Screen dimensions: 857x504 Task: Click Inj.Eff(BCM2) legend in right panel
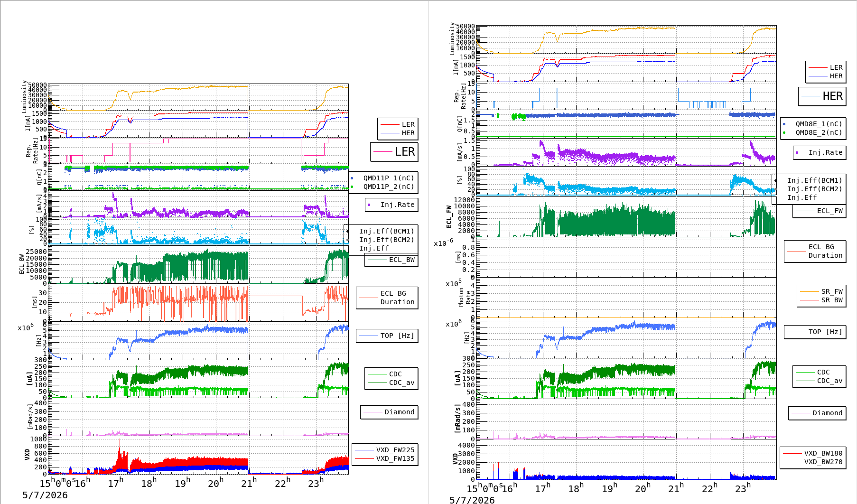[814, 189]
